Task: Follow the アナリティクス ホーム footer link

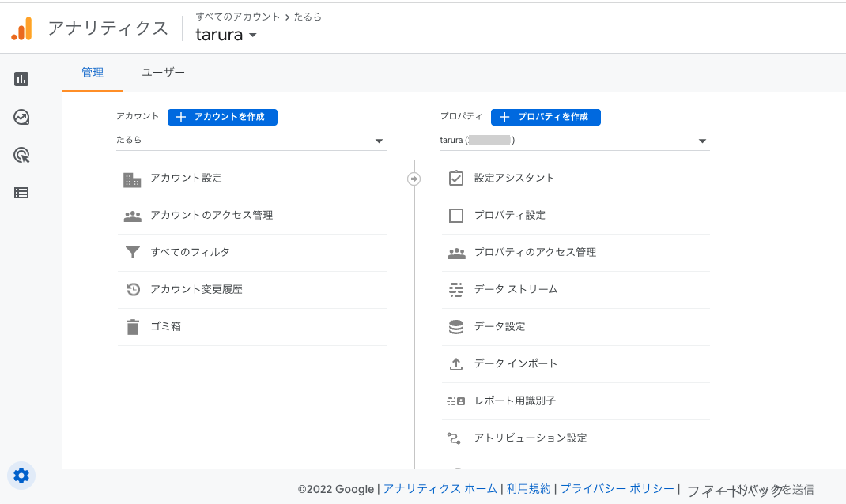Action: pos(440,489)
